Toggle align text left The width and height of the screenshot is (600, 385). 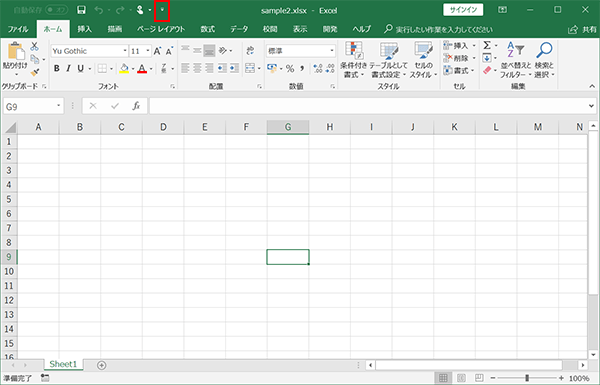[x=185, y=69]
